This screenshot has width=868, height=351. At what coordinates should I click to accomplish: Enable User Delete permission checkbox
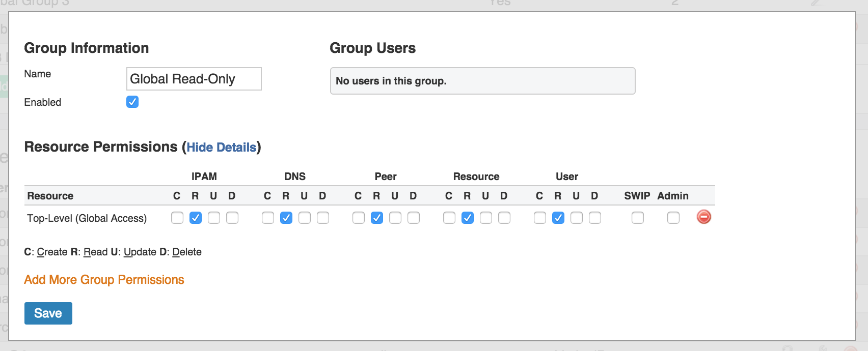tap(595, 218)
